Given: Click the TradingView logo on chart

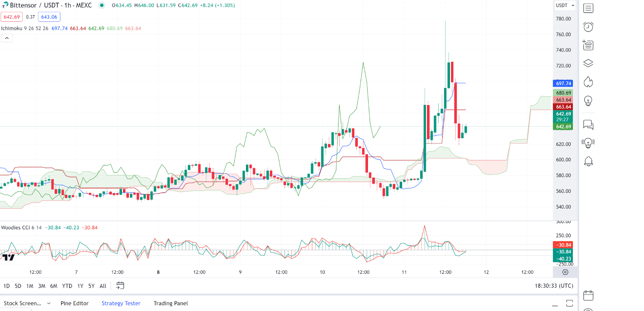Looking at the screenshot, I should point(8,257).
